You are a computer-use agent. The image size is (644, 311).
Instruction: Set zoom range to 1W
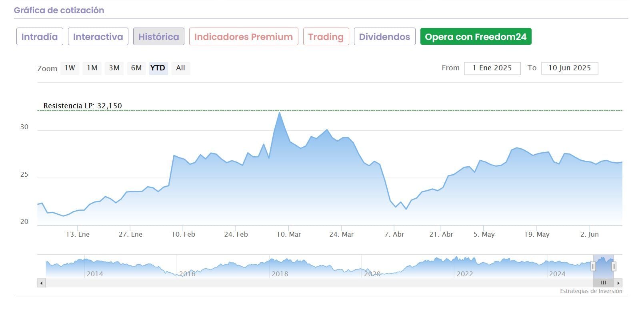pyautogui.click(x=70, y=68)
